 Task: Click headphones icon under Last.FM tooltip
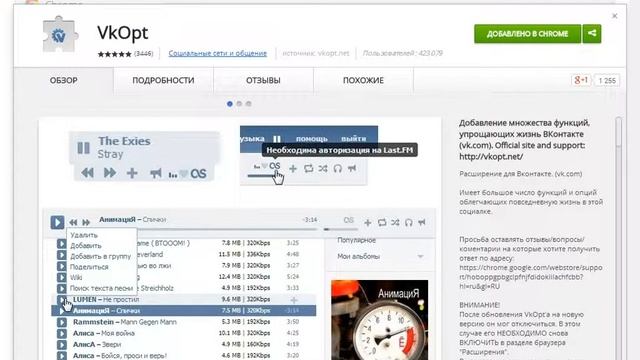(338, 168)
